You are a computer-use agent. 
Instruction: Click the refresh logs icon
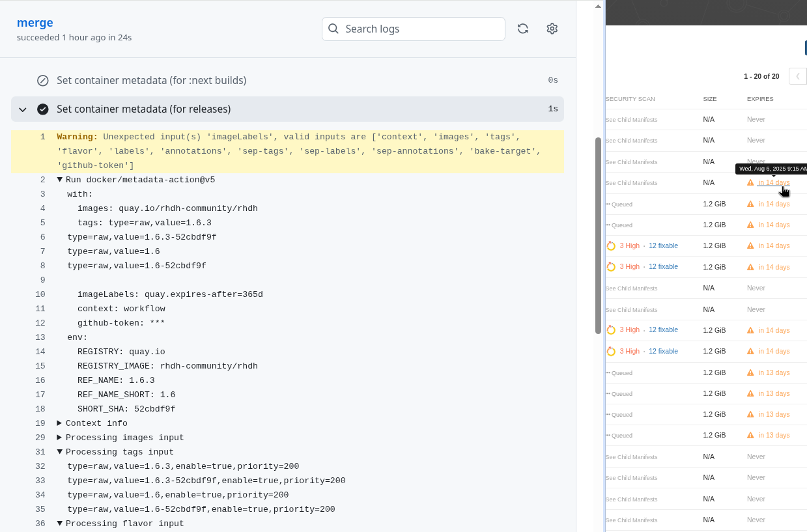(x=522, y=29)
